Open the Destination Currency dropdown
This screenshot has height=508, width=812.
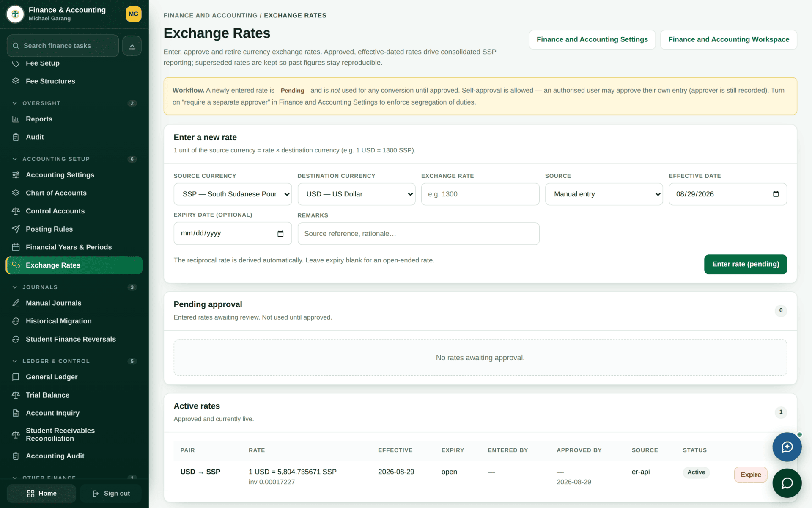357,194
